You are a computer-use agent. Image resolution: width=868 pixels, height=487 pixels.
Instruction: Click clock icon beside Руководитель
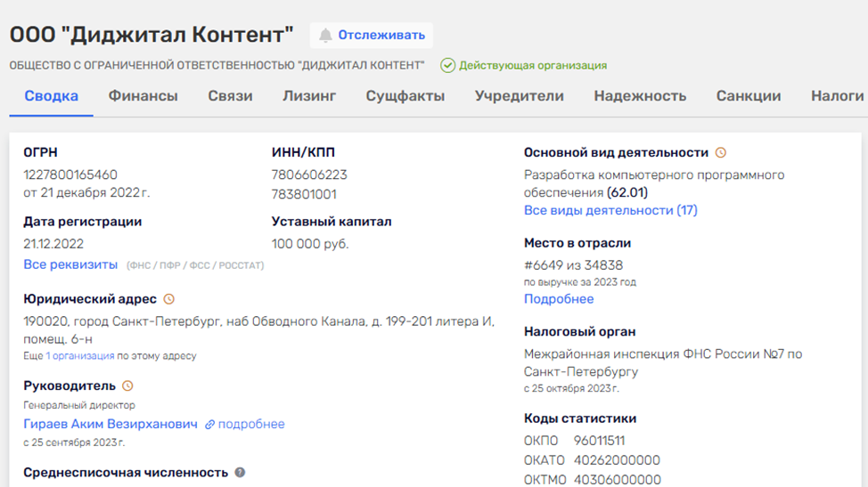[x=127, y=386]
